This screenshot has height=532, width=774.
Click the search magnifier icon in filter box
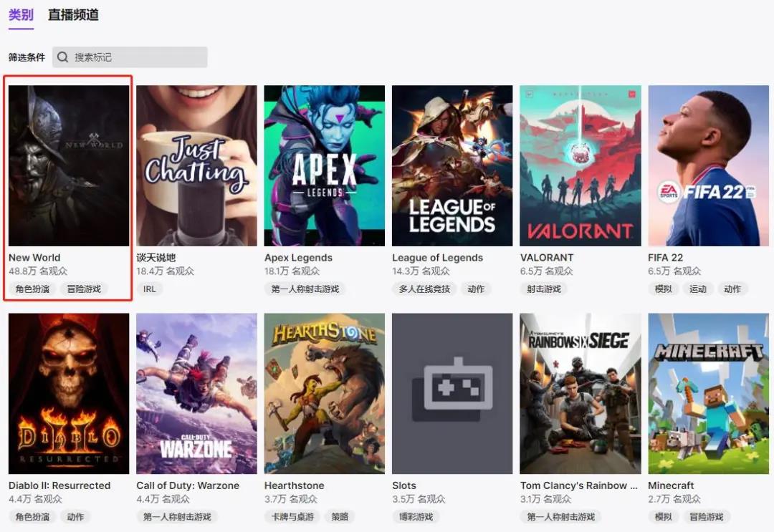(x=63, y=57)
